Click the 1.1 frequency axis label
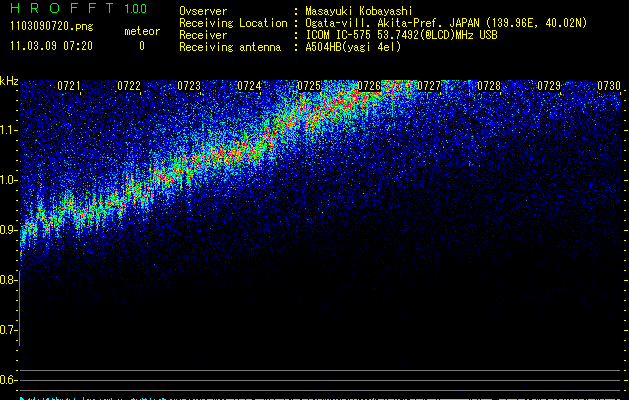The image size is (629, 400). [7, 130]
